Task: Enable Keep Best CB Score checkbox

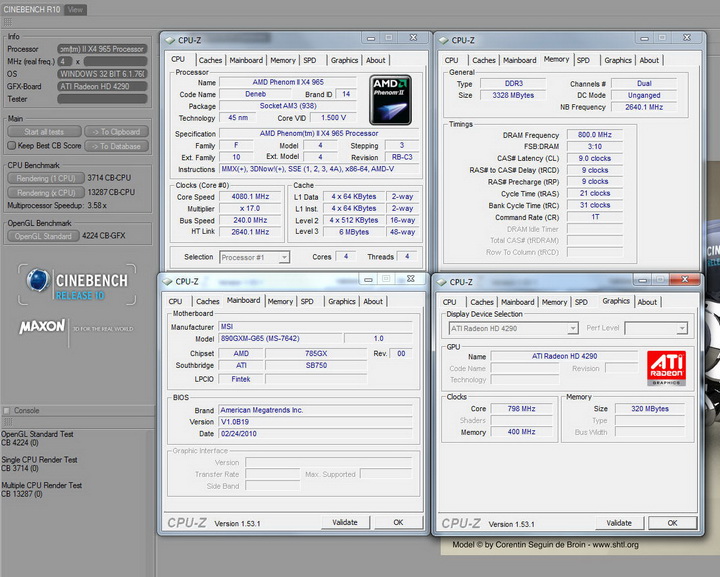Action: pyautogui.click(x=12, y=145)
